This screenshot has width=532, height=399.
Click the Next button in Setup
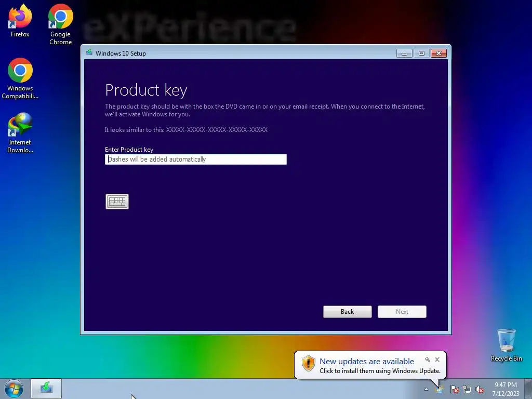coord(402,312)
